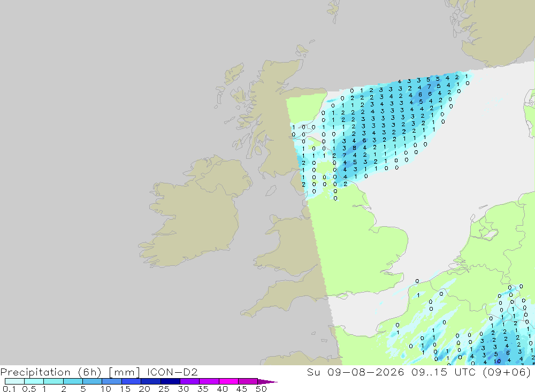535x392 pixels.
Task: Click the '35' legend scale label
Action: 203,389
